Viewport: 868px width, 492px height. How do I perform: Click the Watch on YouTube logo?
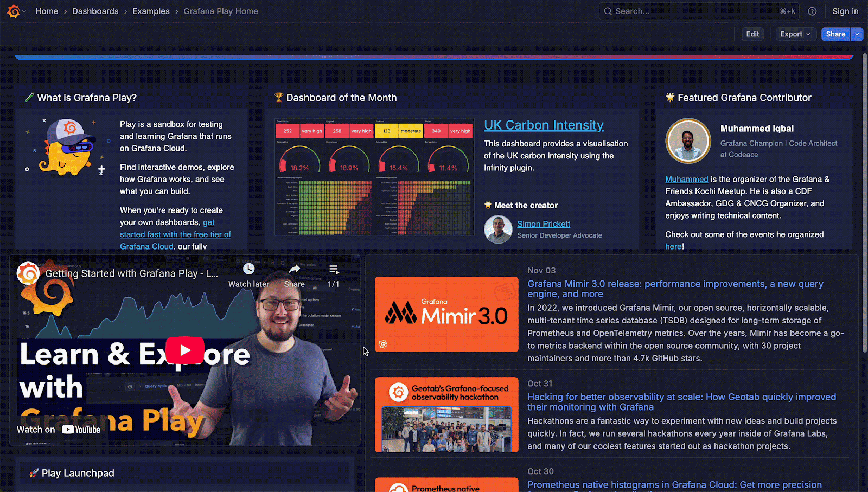[80, 429]
